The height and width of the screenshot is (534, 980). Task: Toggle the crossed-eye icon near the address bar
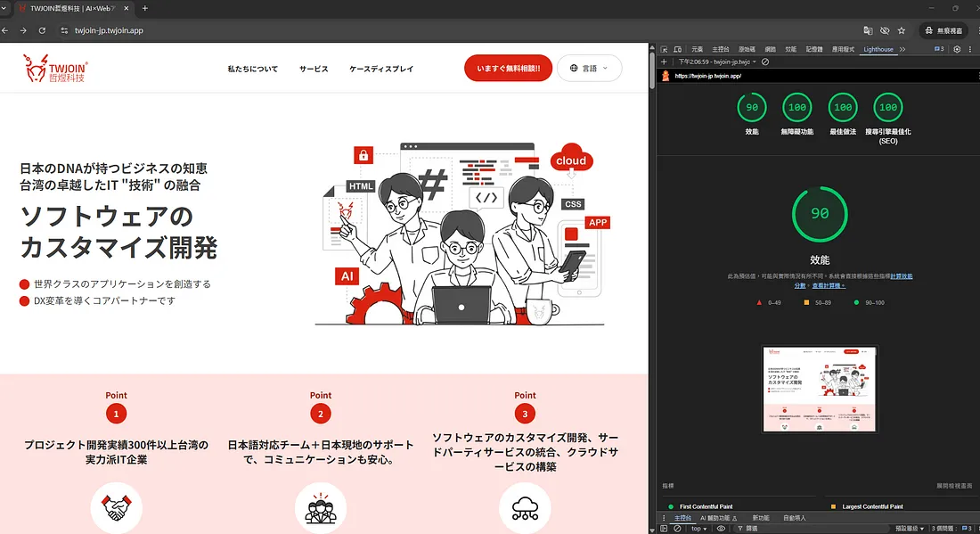[x=884, y=29]
